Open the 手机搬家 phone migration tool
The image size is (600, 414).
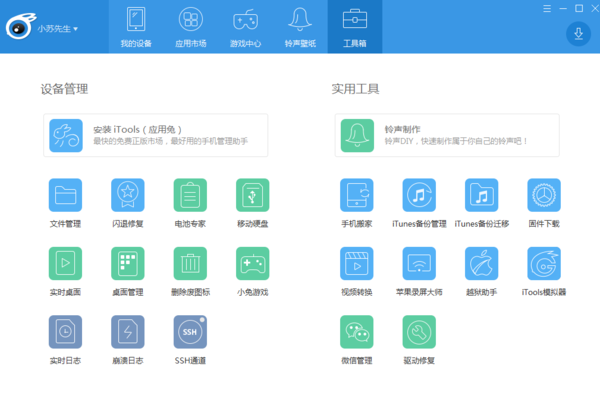pyautogui.click(x=357, y=195)
